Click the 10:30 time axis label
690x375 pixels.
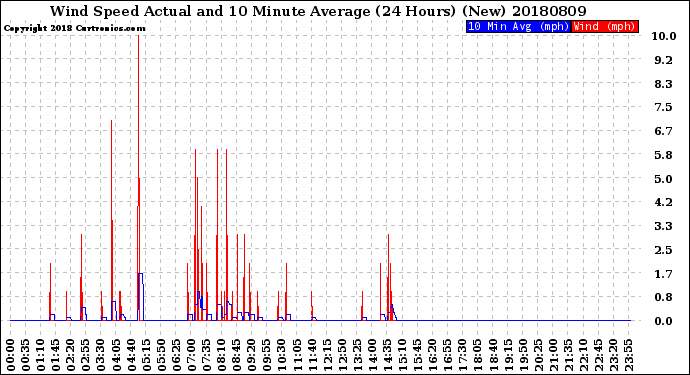coord(282,355)
